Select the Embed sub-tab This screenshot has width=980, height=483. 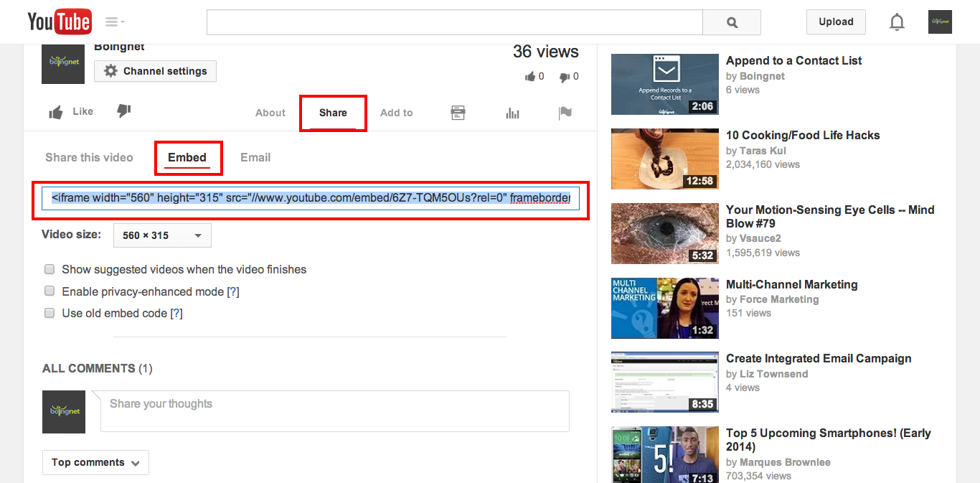point(187,157)
